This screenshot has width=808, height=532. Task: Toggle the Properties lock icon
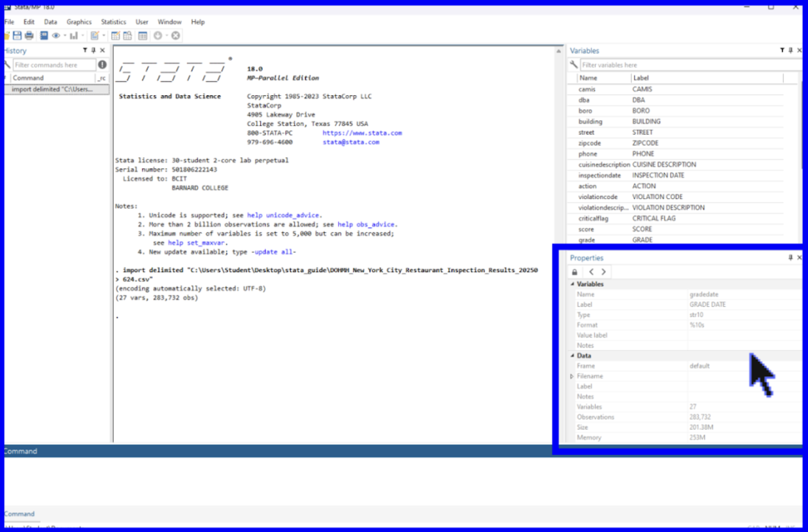pos(574,272)
